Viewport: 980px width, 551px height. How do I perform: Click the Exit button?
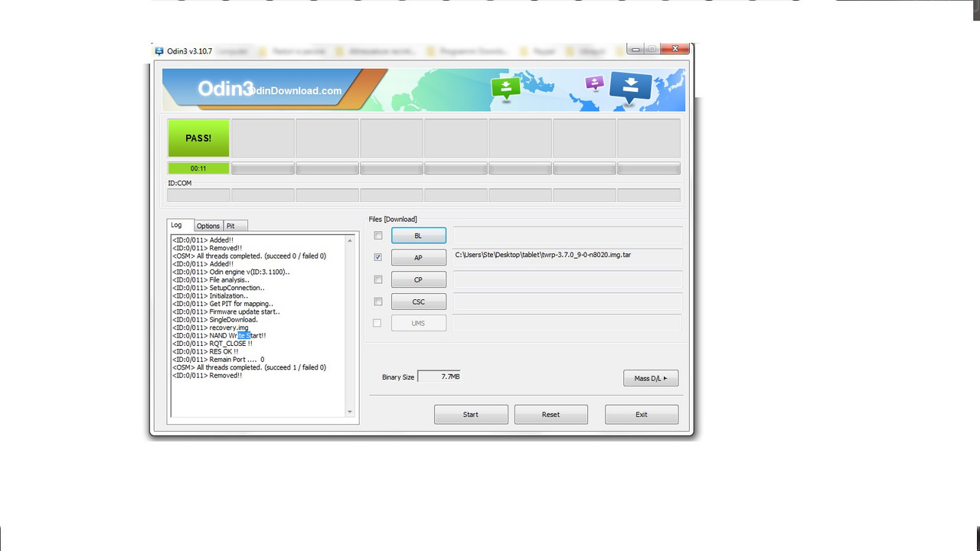pyautogui.click(x=642, y=414)
